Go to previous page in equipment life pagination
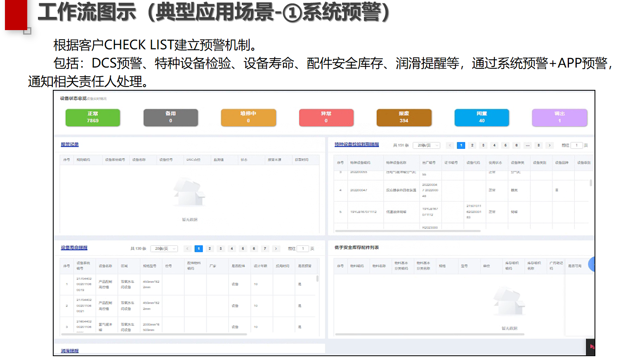Viewport: 623px width, 364px height. (188, 249)
